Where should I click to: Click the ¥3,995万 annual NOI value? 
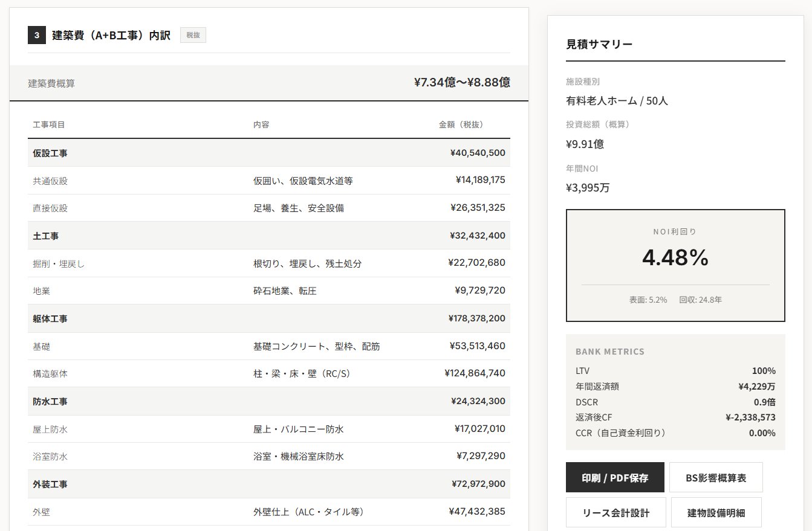coord(588,187)
